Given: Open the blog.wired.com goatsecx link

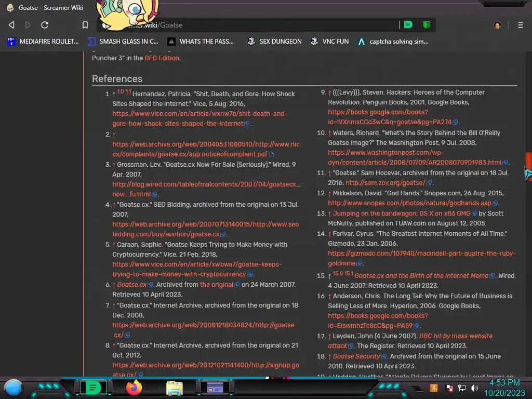Looking at the screenshot, I should tap(206, 189).
